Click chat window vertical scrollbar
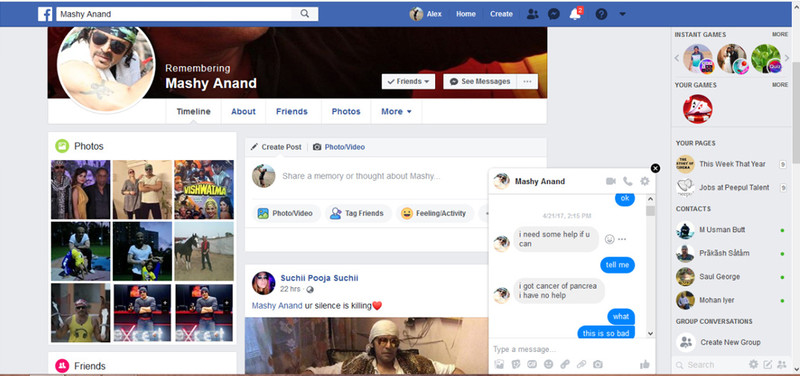The image size is (800, 376). click(x=650, y=265)
